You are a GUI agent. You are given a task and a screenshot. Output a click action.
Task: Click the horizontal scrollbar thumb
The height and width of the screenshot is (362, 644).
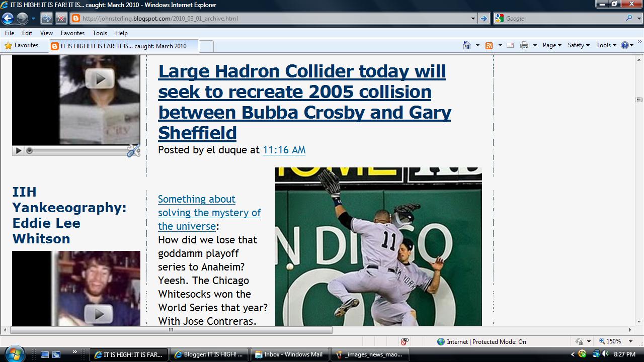pyautogui.click(x=171, y=330)
